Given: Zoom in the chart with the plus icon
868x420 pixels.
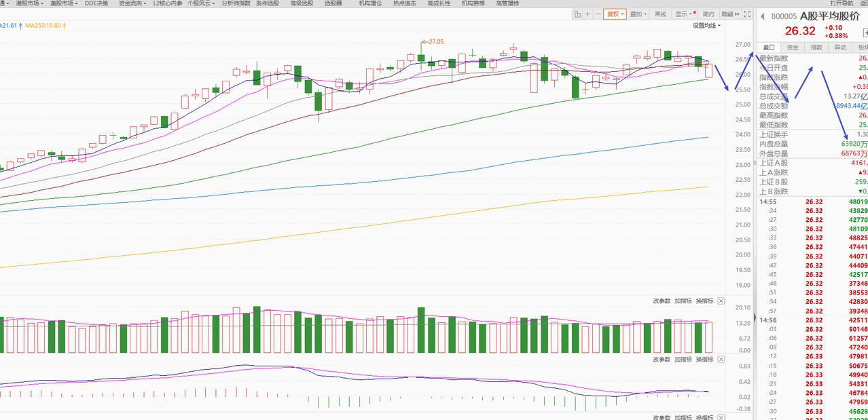Looking at the screenshot, I should [587, 14].
